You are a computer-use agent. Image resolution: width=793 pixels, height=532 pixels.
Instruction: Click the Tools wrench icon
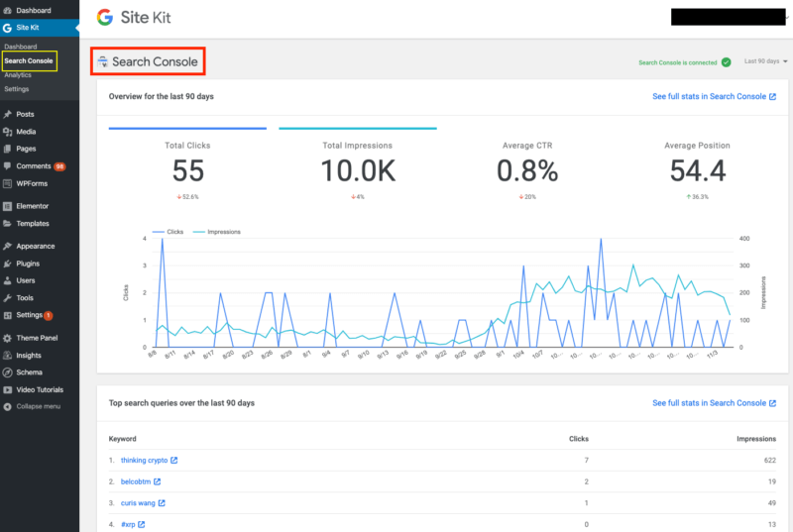(8, 297)
